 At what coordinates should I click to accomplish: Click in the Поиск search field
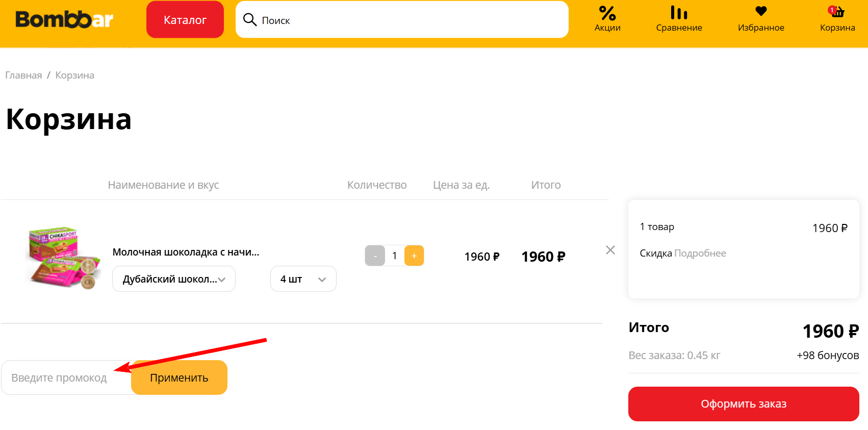tap(408, 20)
